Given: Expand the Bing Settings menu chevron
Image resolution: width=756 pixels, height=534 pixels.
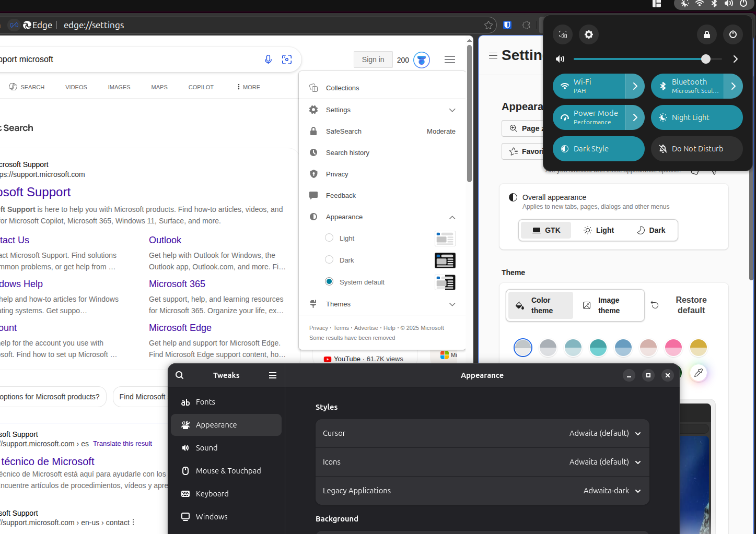Looking at the screenshot, I should tap(452, 110).
